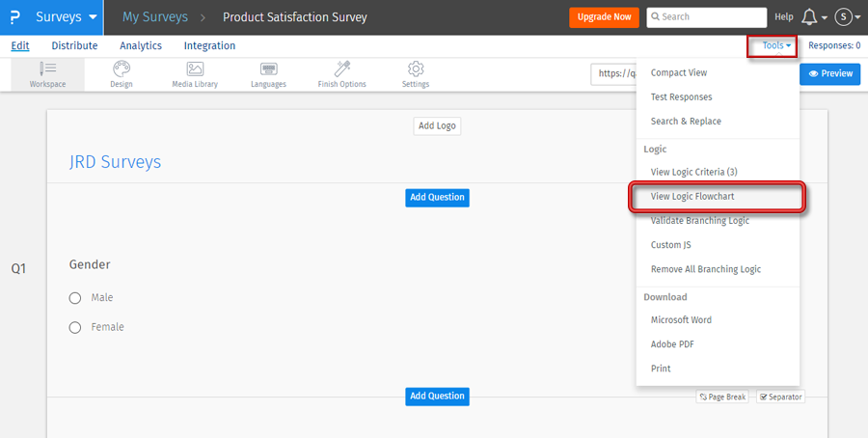Click the survey URL field
The width and height of the screenshot is (868, 438).
click(613, 73)
